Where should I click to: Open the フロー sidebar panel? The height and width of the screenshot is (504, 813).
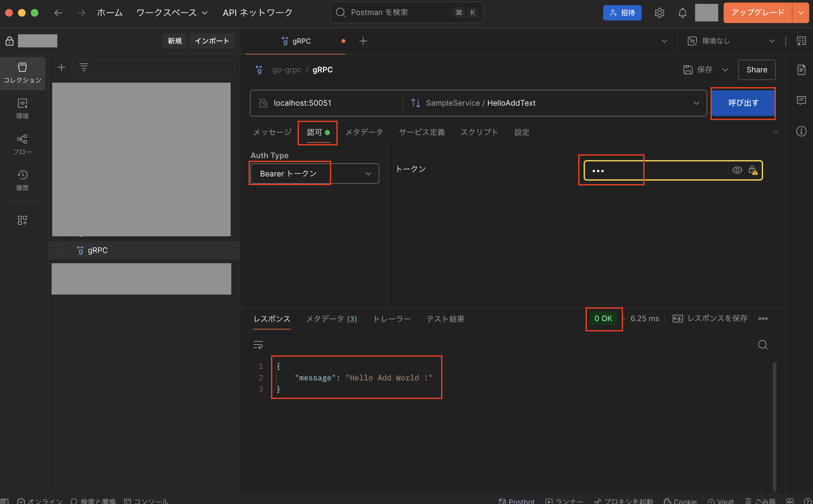(x=22, y=145)
